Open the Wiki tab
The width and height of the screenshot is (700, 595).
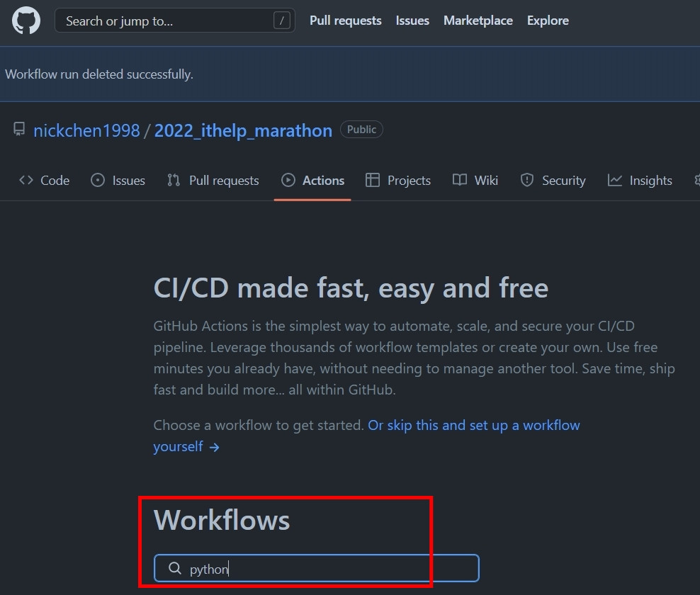point(475,181)
